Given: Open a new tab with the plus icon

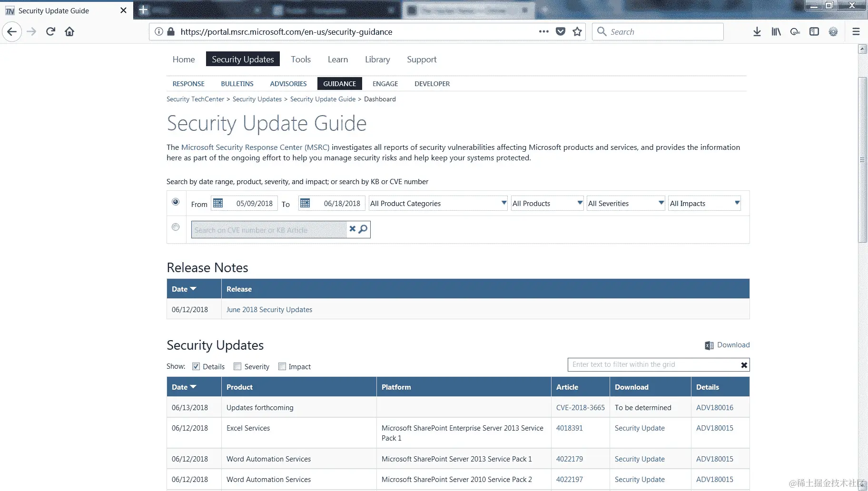Looking at the screenshot, I should pos(143,10).
